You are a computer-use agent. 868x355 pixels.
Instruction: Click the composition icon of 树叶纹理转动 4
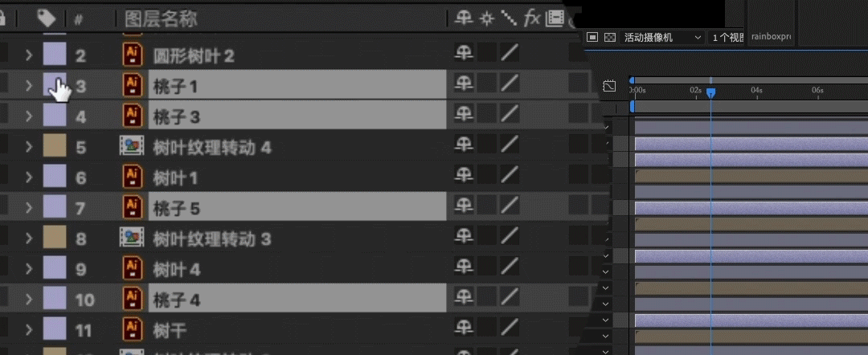click(x=132, y=147)
